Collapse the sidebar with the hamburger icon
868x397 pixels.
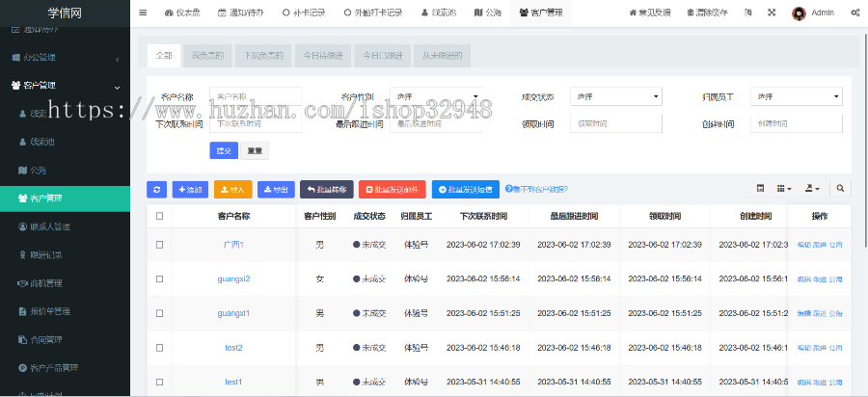[143, 13]
